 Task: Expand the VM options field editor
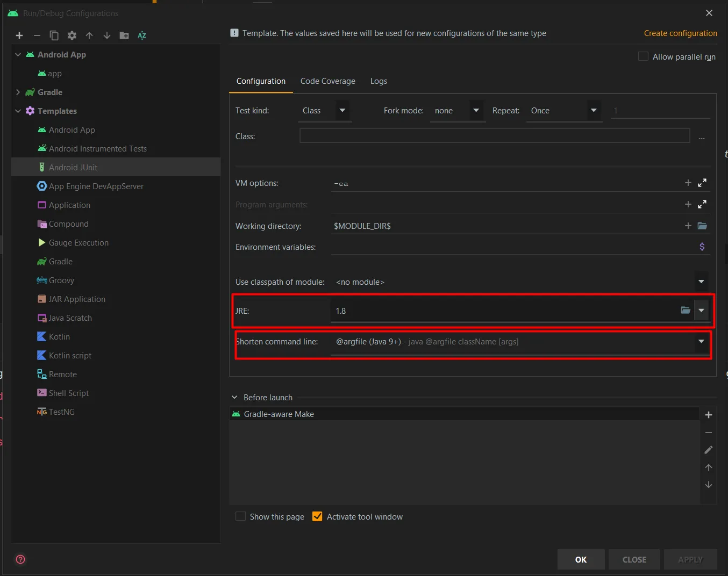pyautogui.click(x=702, y=183)
